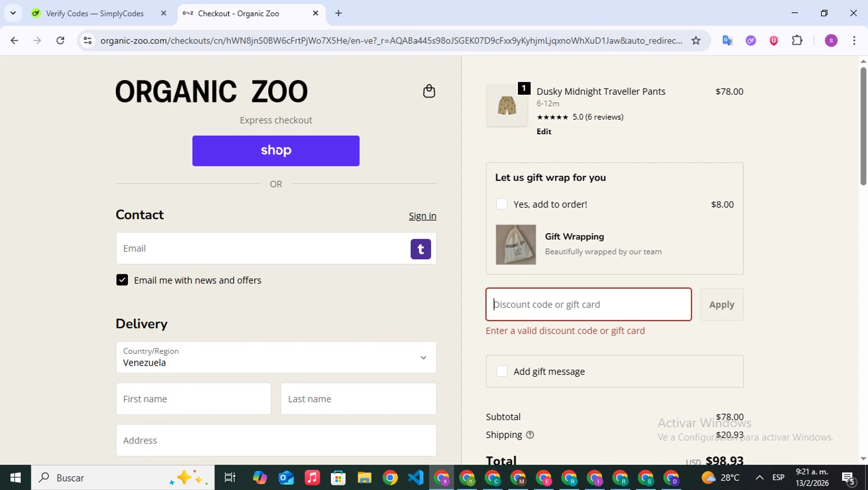Screen dimensions: 868x490
Task: Check the Add gift message box
Action: tap(502, 371)
